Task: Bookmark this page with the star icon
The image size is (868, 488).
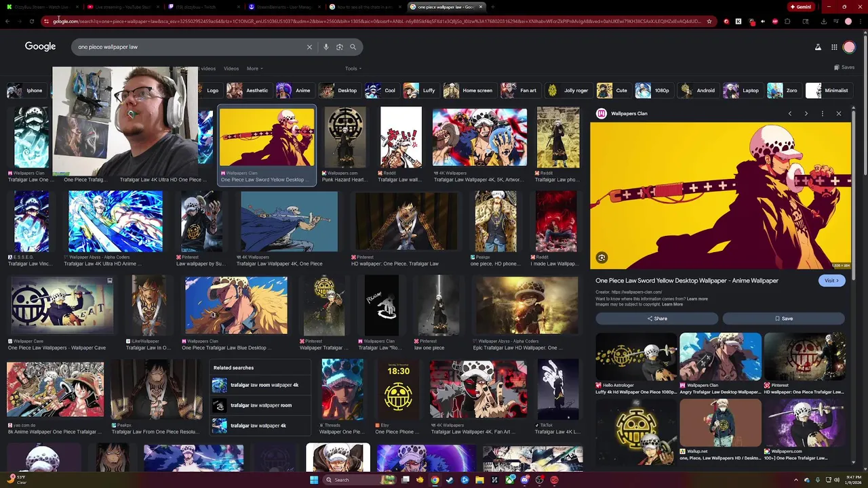Action: [709, 21]
